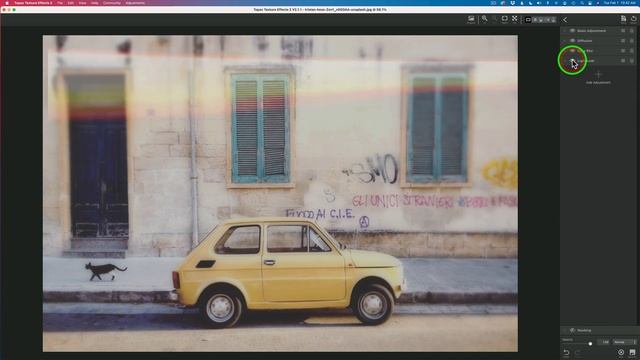
Task: Click the Original image preview icon
Action: 471,19
